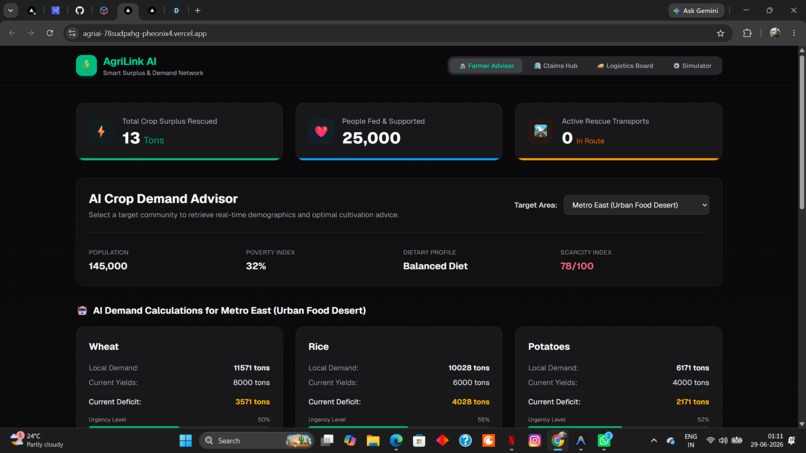Click the Wheat deficit value 3571 tons

pos(252,402)
